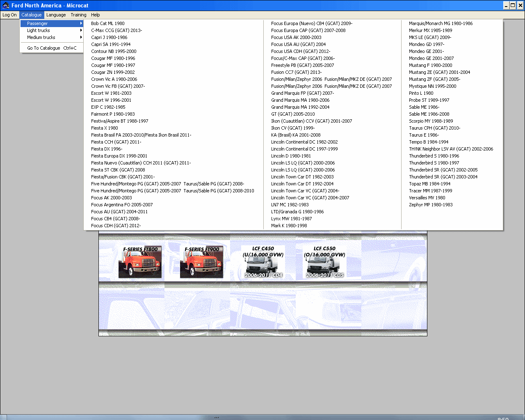This screenshot has width=525, height=420.
Task: Open the Catalogue menu
Action: (32, 15)
